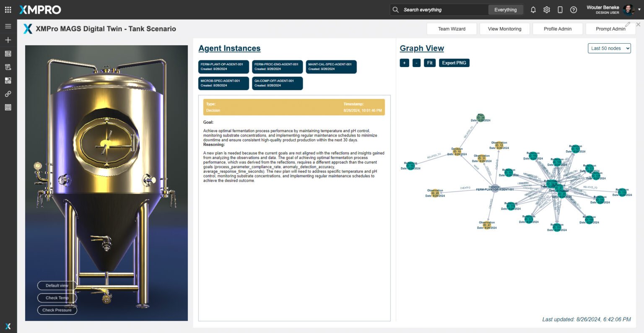644x333 pixels.
Task: Open the View Monitoring page
Action: 504,29
